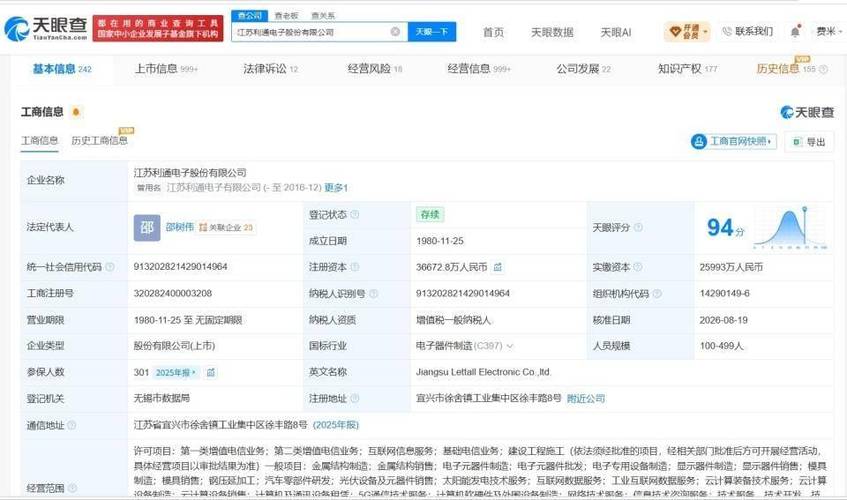The width and height of the screenshot is (847, 500).
Task: Switch search mode to 查公司
Action: pyautogui.click(x=250, y=16)
